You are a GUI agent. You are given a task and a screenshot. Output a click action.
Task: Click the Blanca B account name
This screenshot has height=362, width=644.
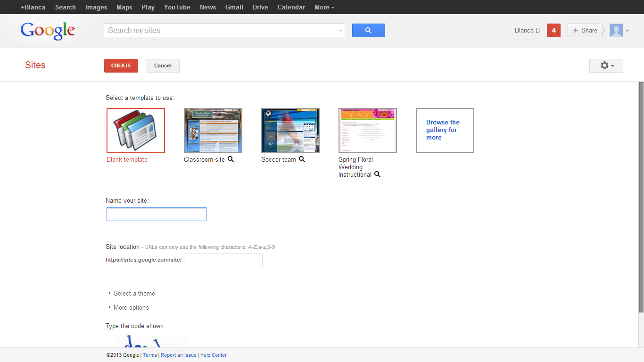click(x=527, y=30)
